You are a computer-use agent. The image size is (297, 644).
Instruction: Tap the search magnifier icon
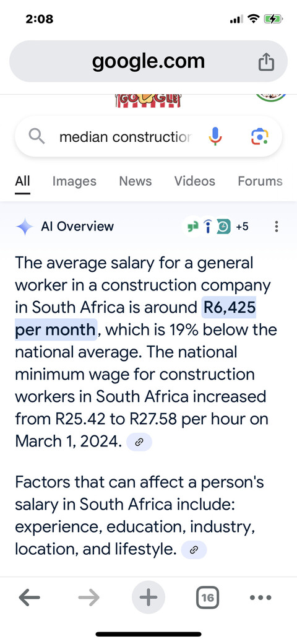37,136
